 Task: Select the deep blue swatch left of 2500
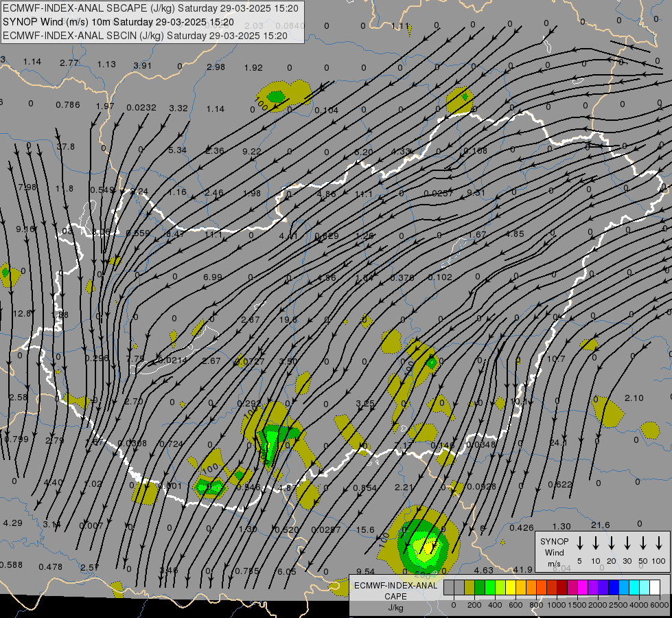[x=614, y=587]
